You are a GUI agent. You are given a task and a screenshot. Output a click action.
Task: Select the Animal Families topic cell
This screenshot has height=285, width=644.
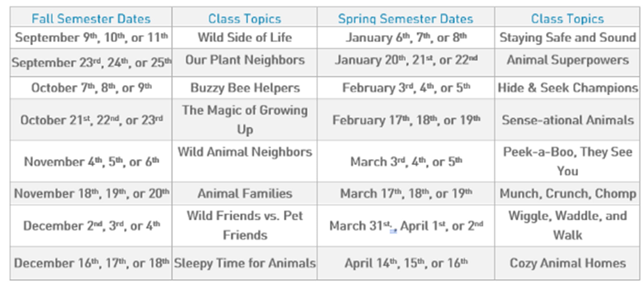[245, 194]
